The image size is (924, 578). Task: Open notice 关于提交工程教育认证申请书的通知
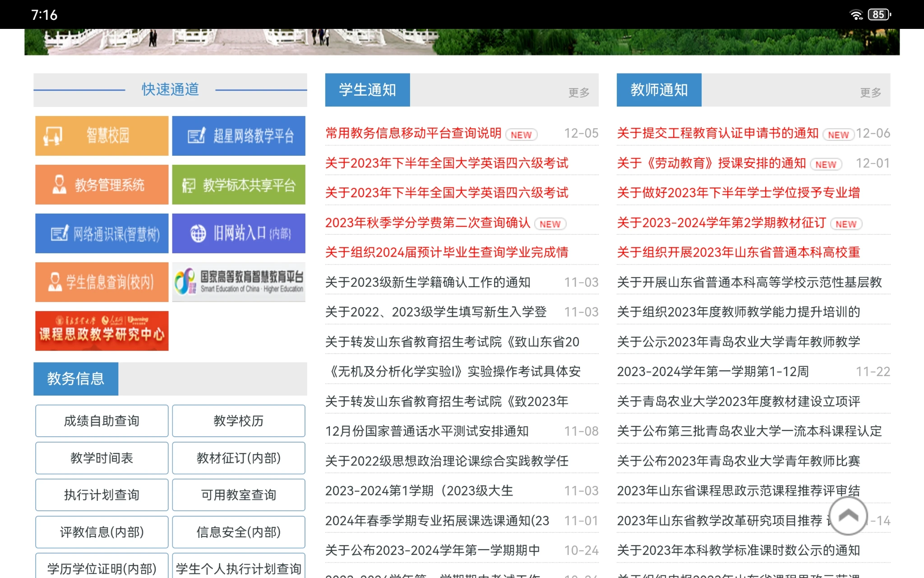[x=717, y=133]
